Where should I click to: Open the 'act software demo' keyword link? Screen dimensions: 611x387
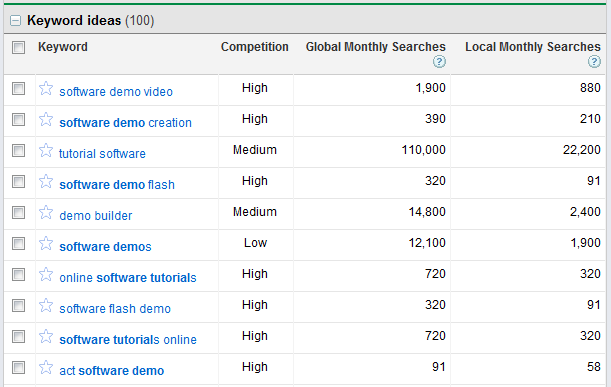111,371
